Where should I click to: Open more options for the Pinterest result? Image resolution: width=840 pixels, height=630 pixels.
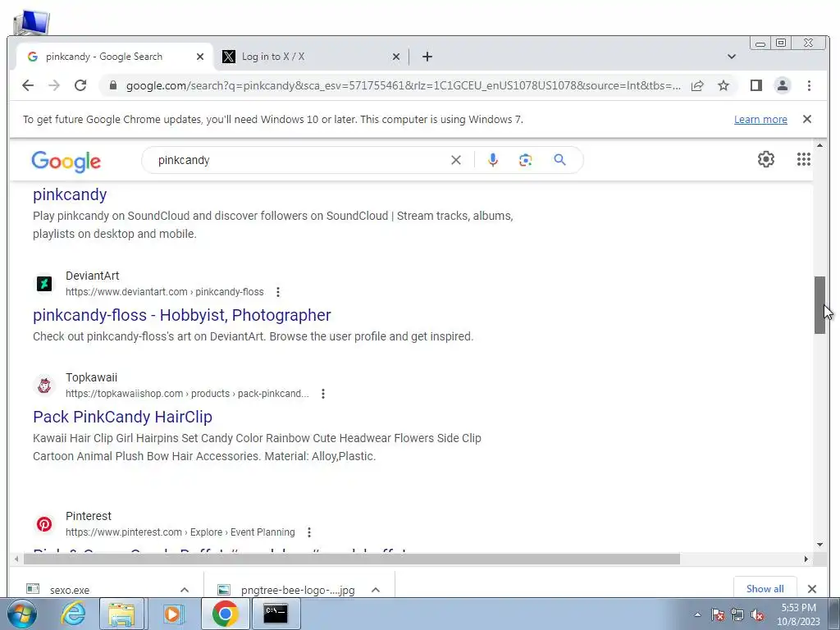click(x=309, y=532)
